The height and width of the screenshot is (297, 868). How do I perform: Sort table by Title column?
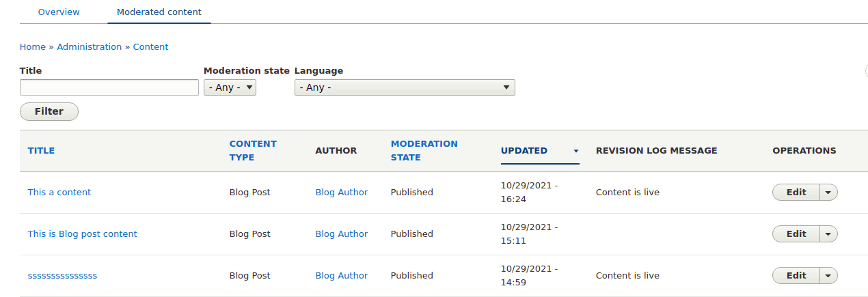point(41,151)
